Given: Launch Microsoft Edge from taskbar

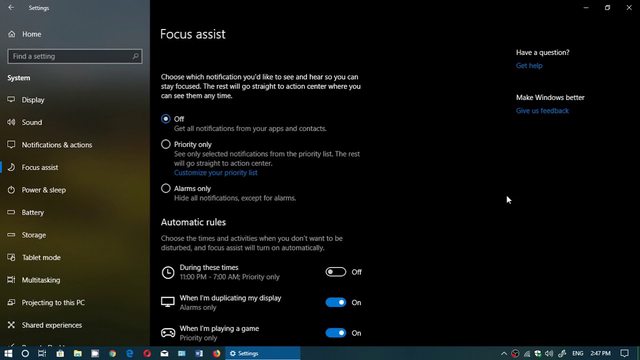Looking at the screenshot, I should click(x=130, y=353).
